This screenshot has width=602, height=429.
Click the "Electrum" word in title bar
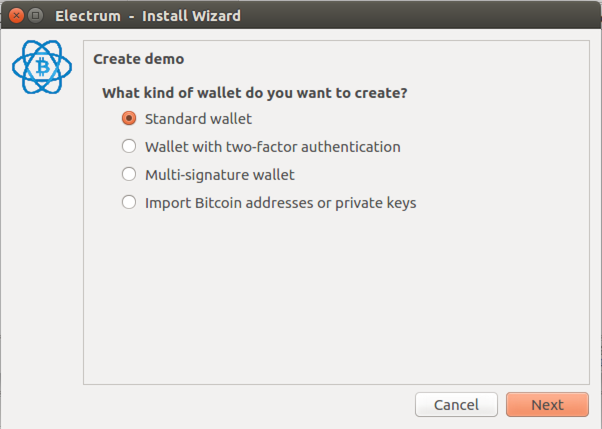click(88, 16)
